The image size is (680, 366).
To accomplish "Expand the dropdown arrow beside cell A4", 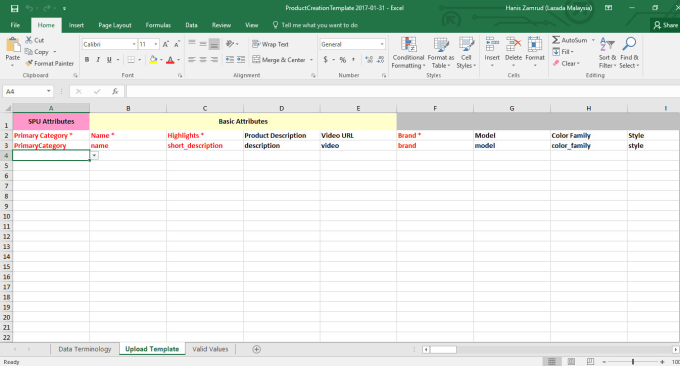I will pyautogui.click(x=94, y=155).
